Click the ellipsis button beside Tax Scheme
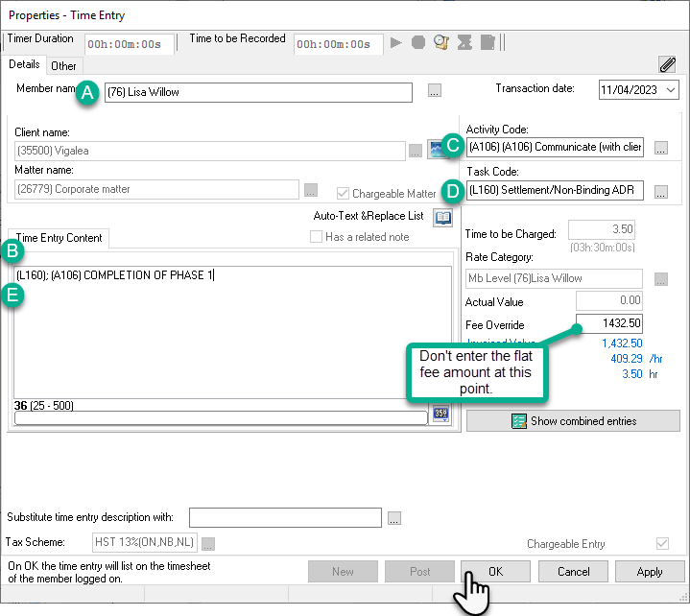This screenshot has width=690, height=616. click(x=208, y=544)
